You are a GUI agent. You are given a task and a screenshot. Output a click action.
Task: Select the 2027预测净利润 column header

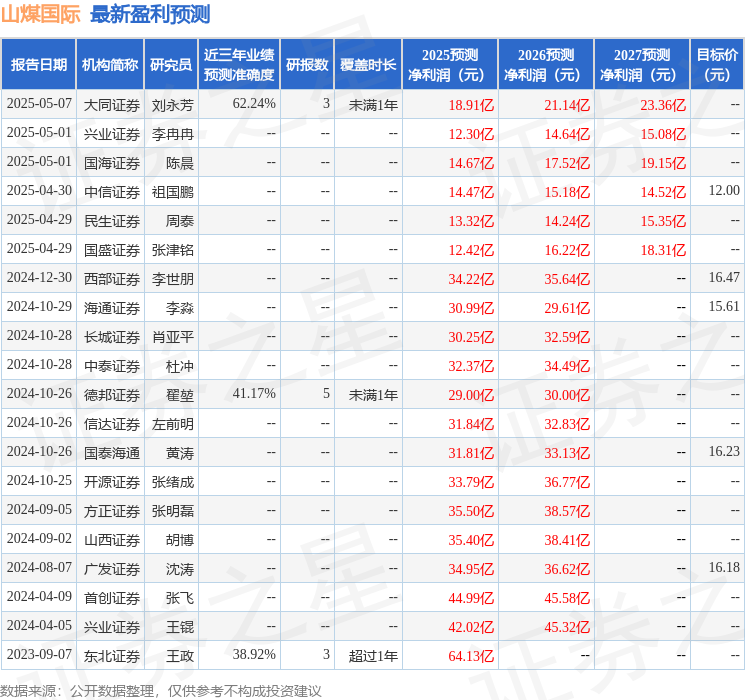coord(641,65)
